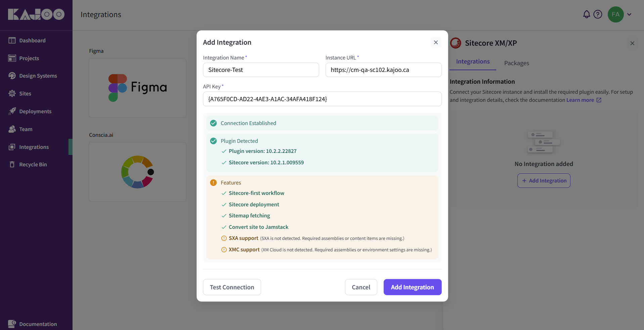Click 'Sitecore version: 10.2.1.009559' text
This screenshot has height=330, width=644.
coord(266,163)
